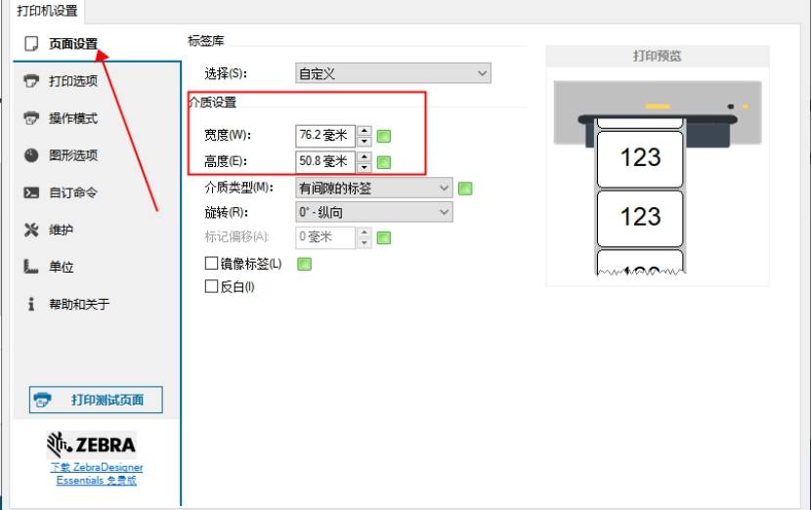812x510 pixels.
Task: Toggle the 反白 checkbox
Action: pyautogui.click(x=211, y=286)
